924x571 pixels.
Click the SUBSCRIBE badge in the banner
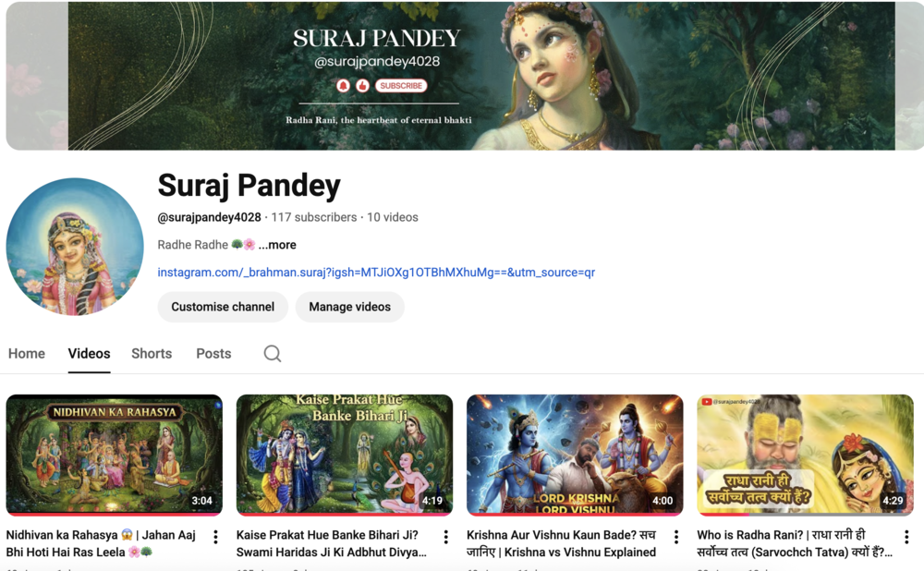tap(401, 86)
